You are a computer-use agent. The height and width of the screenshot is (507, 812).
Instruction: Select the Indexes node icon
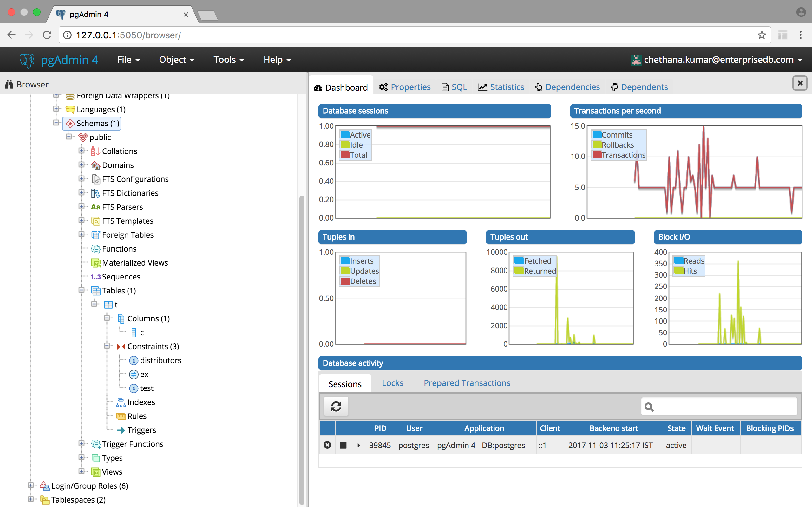pos(121,402)
